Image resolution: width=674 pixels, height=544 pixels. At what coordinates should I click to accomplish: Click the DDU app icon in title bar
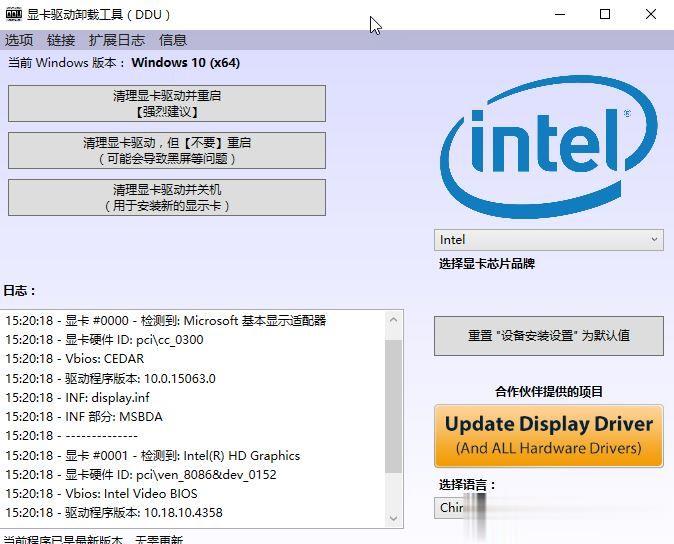[14, 15]
